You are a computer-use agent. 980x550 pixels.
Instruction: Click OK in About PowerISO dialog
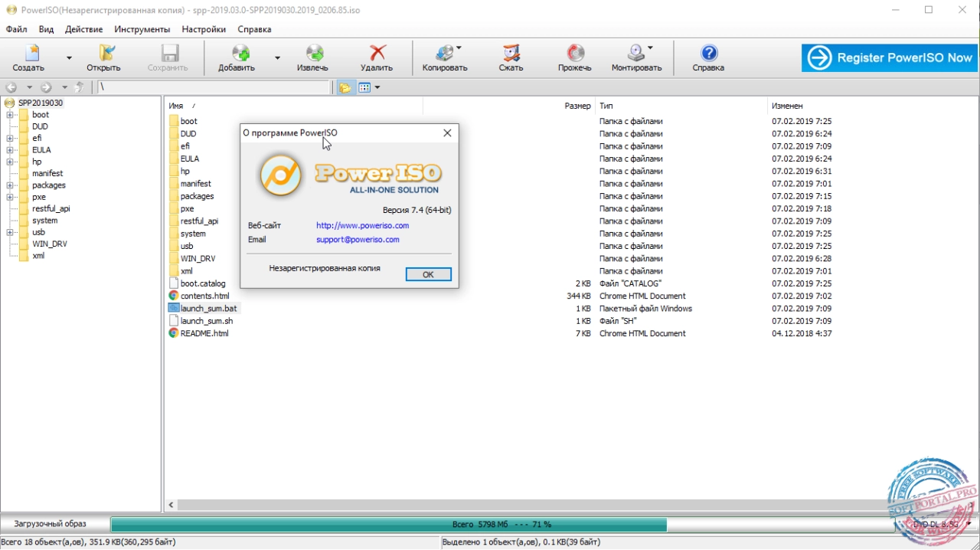(x=428, y=274)
